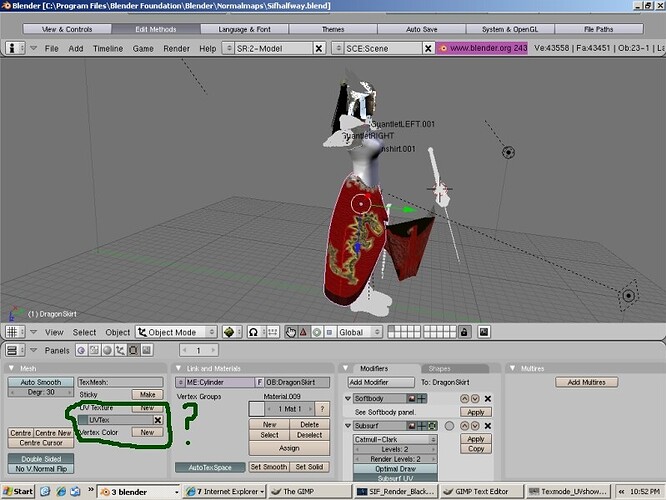Switch to the Auto Save preferences tab
Image resolution: width=666 pixels, height=500 pixels.
[421, 29]
